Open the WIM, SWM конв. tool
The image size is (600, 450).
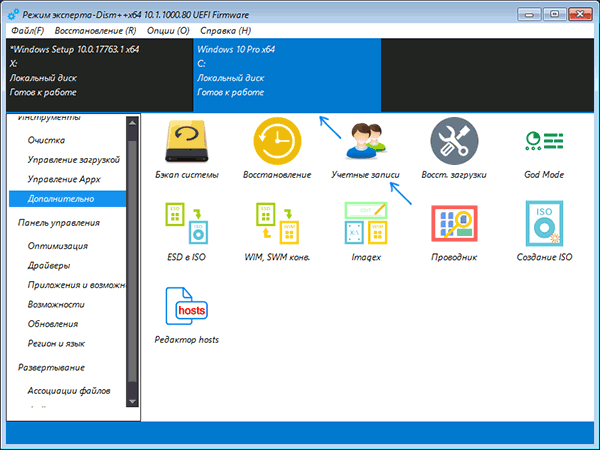[277, 226]
